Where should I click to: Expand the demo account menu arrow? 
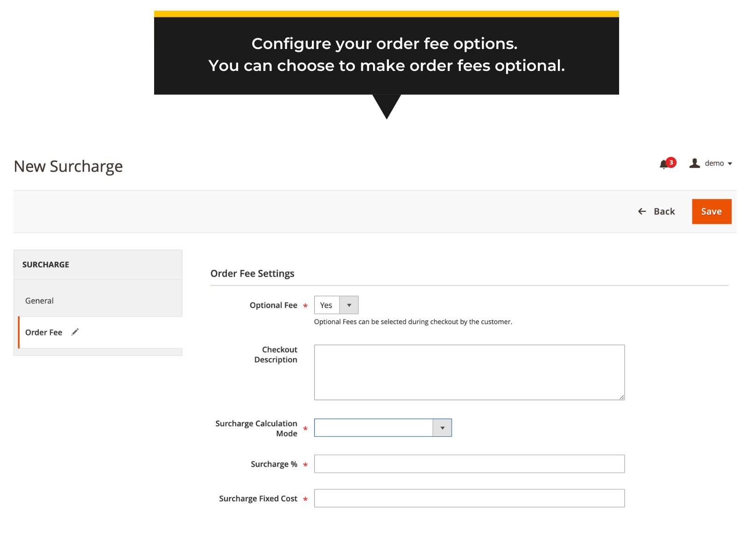click(730, 164)
